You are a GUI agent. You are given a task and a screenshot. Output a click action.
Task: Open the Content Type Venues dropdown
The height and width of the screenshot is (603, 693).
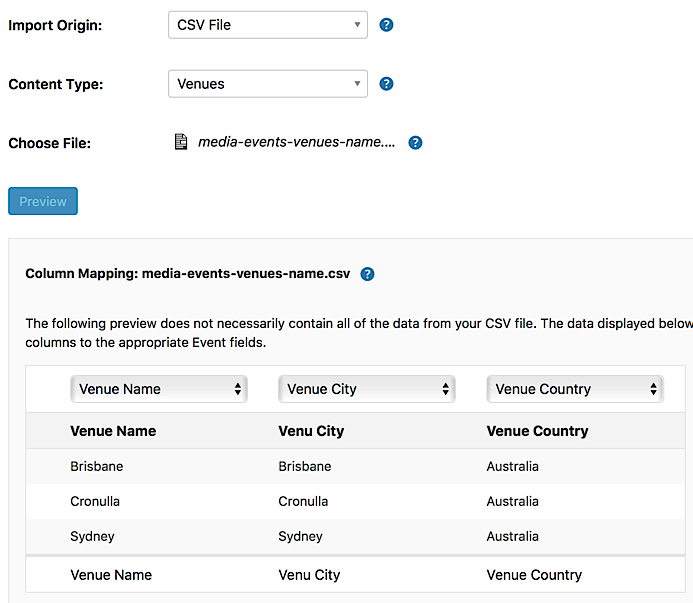tap(267, 84)
